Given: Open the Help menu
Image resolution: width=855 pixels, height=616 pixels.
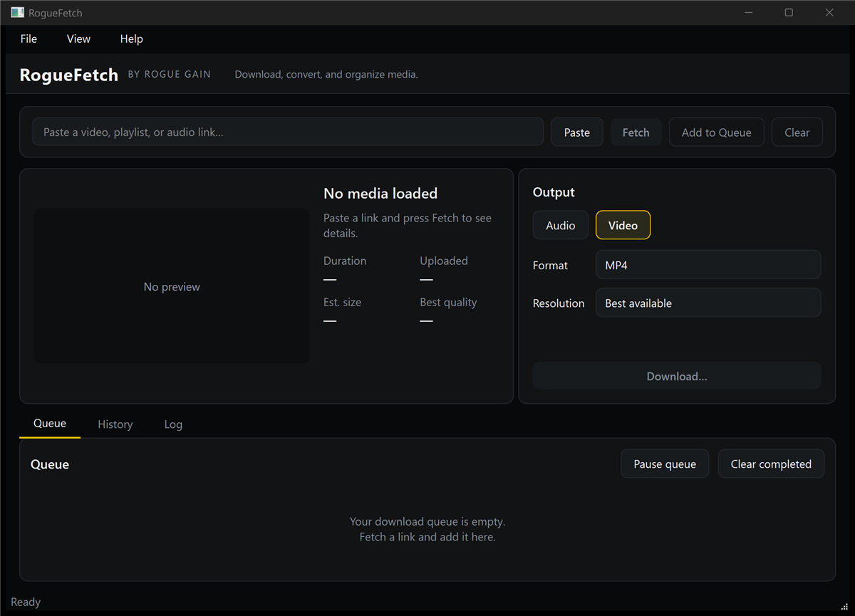Looking at the screenshot, I should click(131, 39).
